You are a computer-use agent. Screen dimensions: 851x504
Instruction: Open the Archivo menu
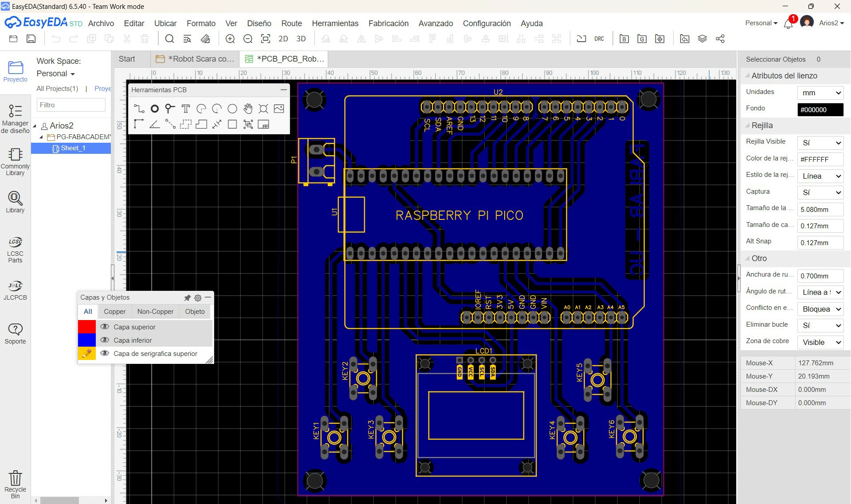coord(101,23)
